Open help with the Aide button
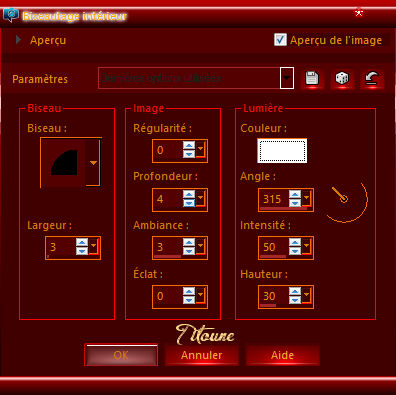The height and width of the screenshot is (395, 396). coord(283,355)
